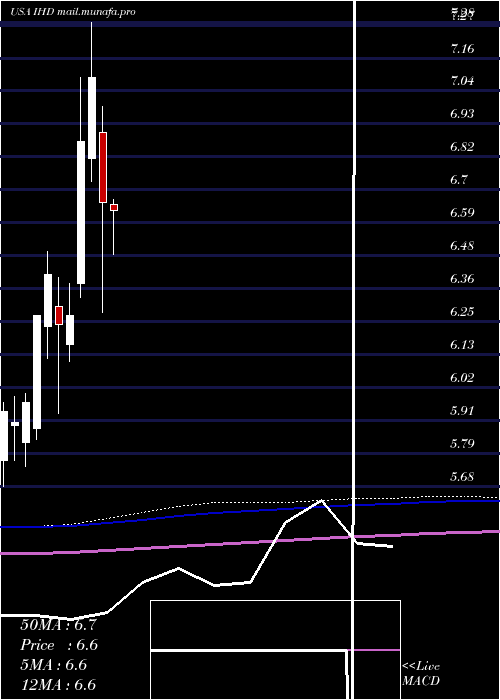Image resolution: width=500 pixels, height=700 pixels.
Task: Click the 6.93 price axis label
Action: [462, 114]
